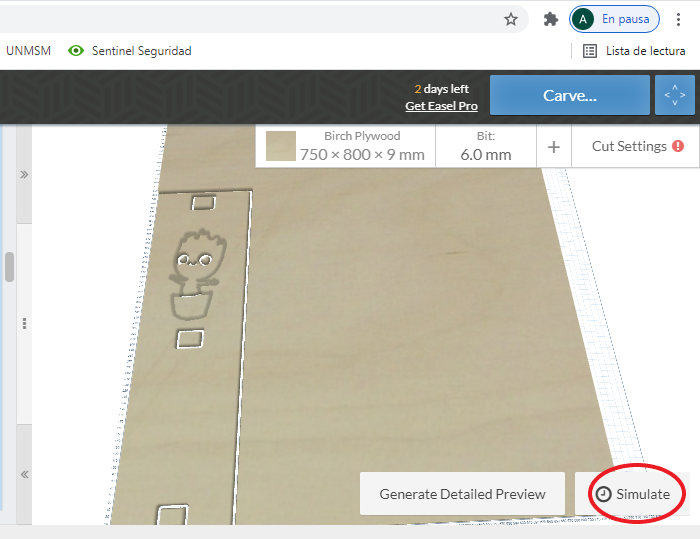Open Lista de lectura reading list

[x=634, y=51]
